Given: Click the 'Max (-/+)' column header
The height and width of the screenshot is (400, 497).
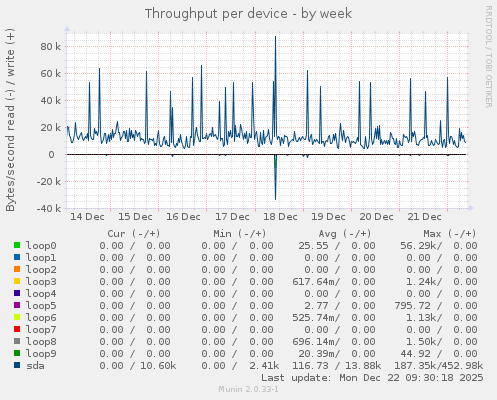Looking at the screenshot, I should 450,233.
